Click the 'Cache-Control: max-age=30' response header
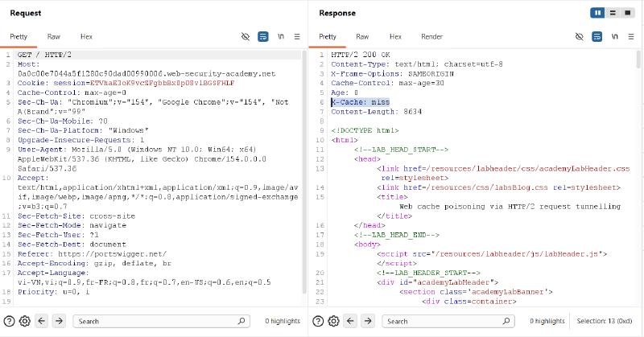644x337 pixels. point(388,83)
